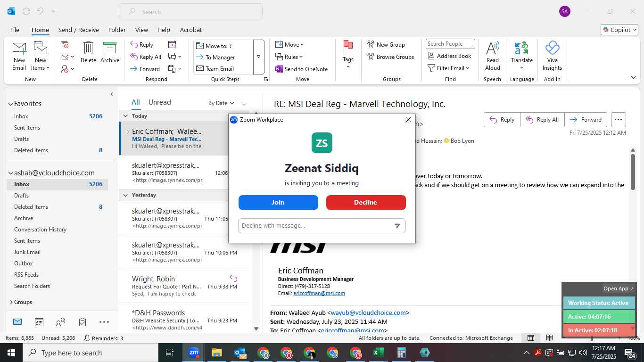Open Tasks view in navigation bar
Image resolution: width=644 pixels, height=362 pixels.
(83, 322)
